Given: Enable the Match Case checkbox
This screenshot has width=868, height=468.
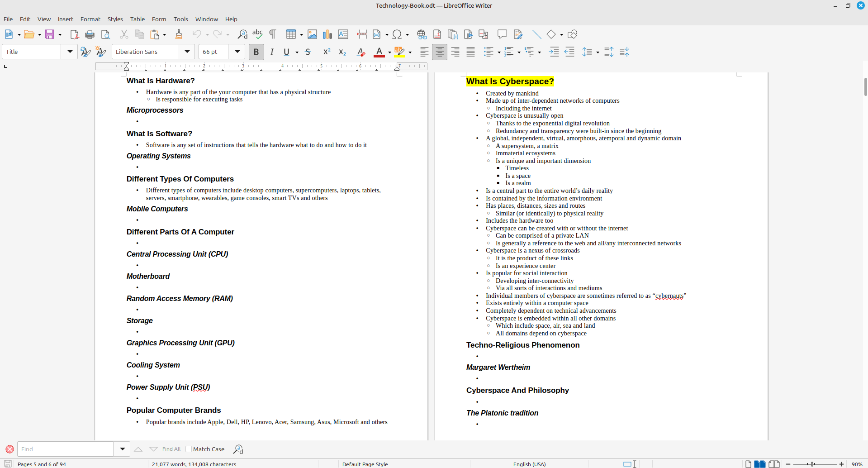Looking at the screenshot, I should [189, 449].
